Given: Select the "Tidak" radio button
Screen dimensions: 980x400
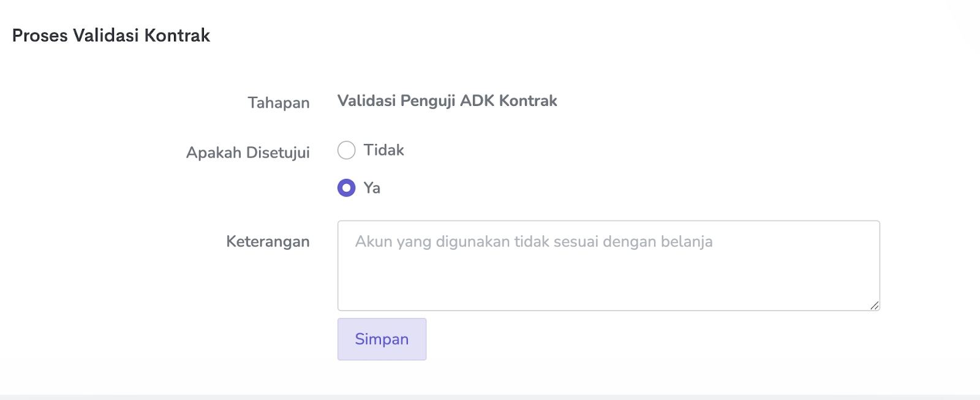Looking at the screenshot, I should tap(346, 150).
